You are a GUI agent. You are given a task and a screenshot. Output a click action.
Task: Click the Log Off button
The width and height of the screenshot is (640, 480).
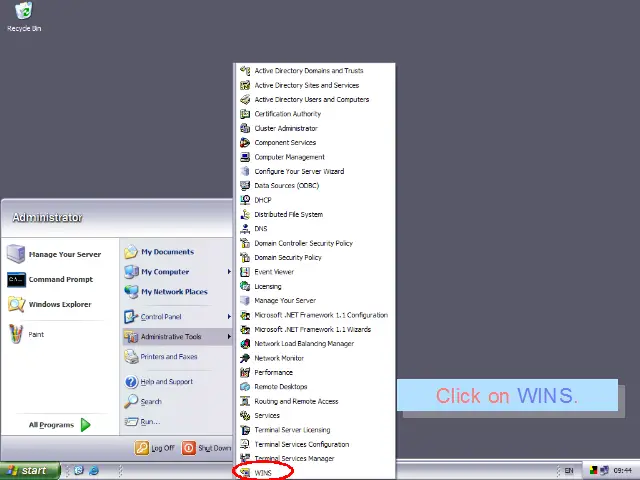pos(155,448)
